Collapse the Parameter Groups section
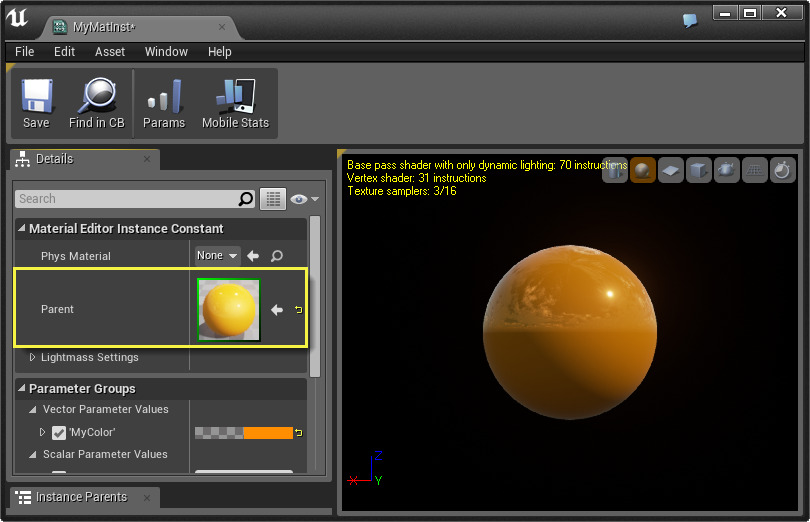The image size is (810, 522). 22,389
